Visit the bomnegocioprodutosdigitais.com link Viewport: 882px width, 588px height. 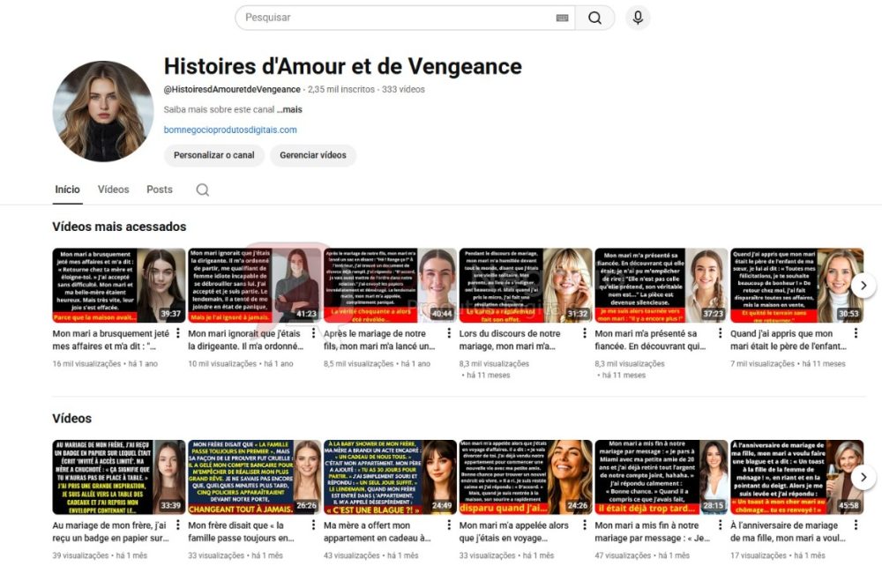point(232,129)
